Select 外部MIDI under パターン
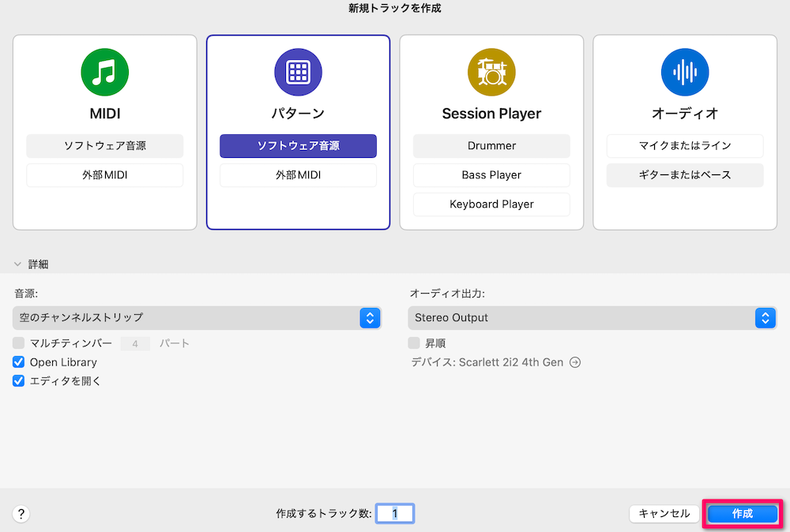Screen dimensions: 790x532 coord(298,175)
